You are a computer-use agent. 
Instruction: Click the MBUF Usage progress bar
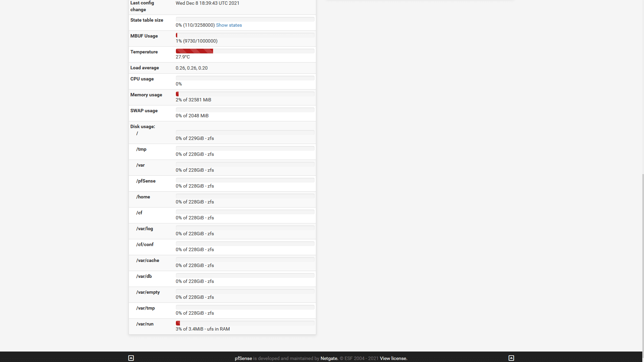click(245, 35)
